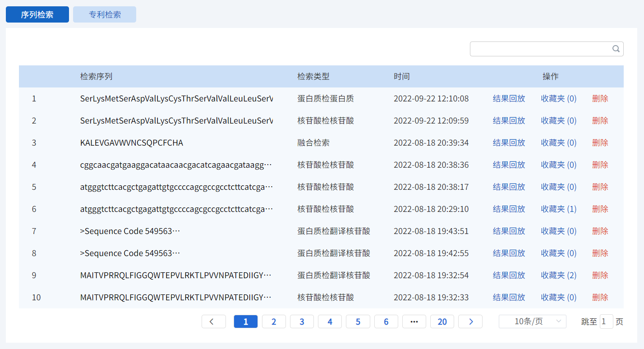This screenshot has width=644, height=349.
Task: Replay results for row 1 at 12:10:08
Action: [509, 98]
